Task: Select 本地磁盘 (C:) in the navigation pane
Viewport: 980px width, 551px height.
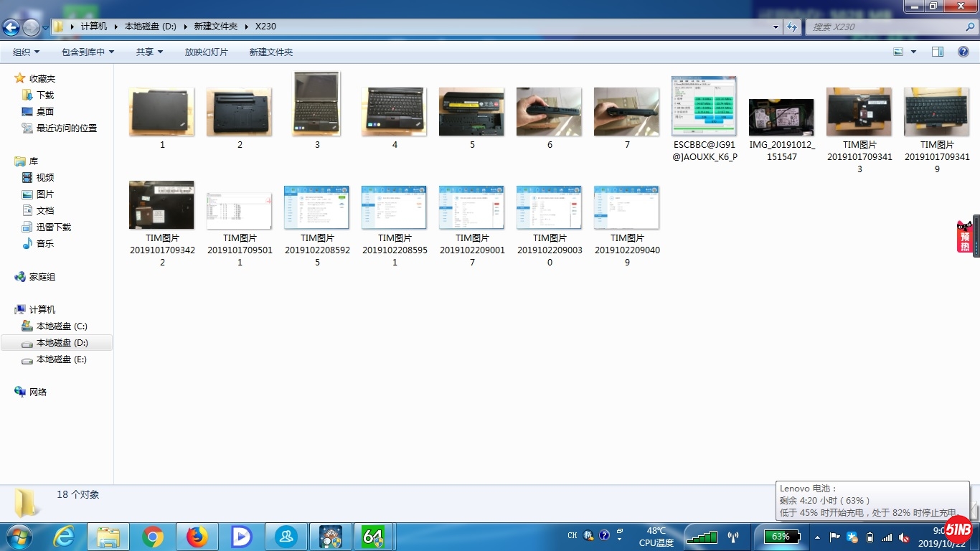Action: pos(61,326)
